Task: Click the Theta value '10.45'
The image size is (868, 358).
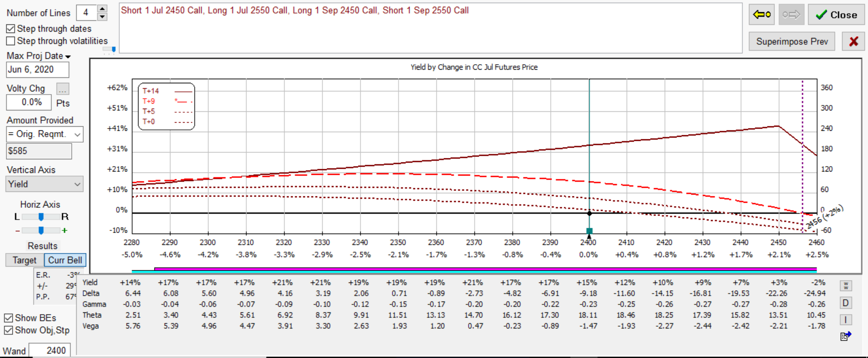Action: point(816,315)
